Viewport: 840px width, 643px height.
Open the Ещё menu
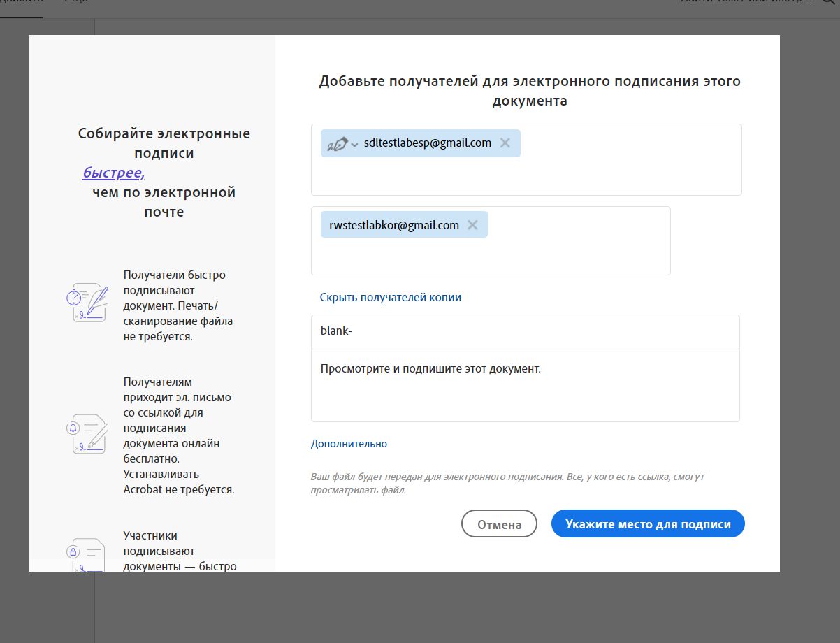tap(74, 2)
